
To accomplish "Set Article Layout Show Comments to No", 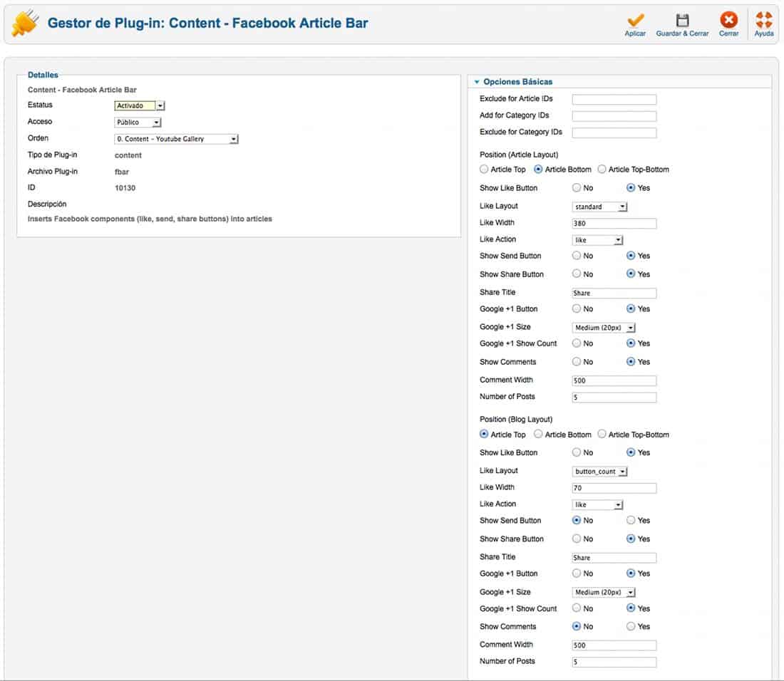I will click(x=577, y=362).
